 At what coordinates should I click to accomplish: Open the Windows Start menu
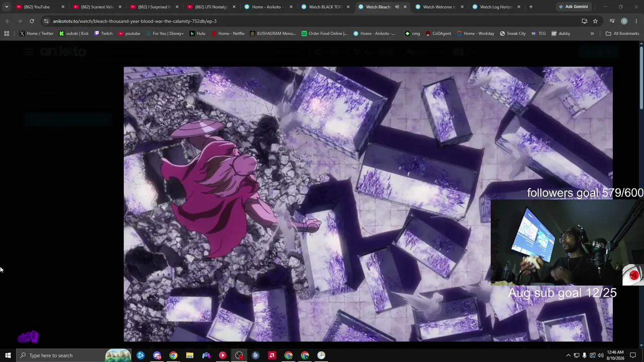click(8, 355)
